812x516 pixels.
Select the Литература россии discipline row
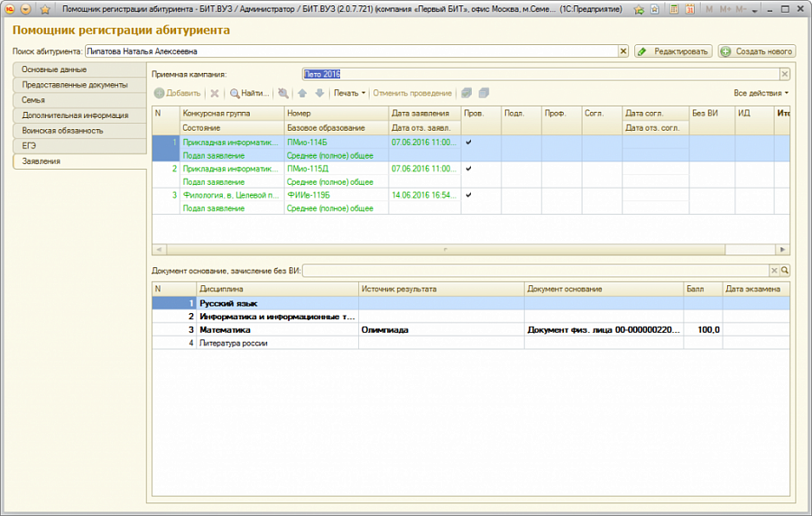(471, 343)
